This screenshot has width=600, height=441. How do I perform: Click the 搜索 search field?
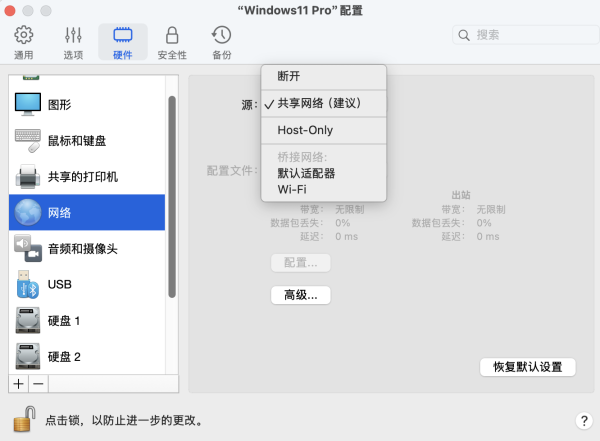tap(520, 35)
